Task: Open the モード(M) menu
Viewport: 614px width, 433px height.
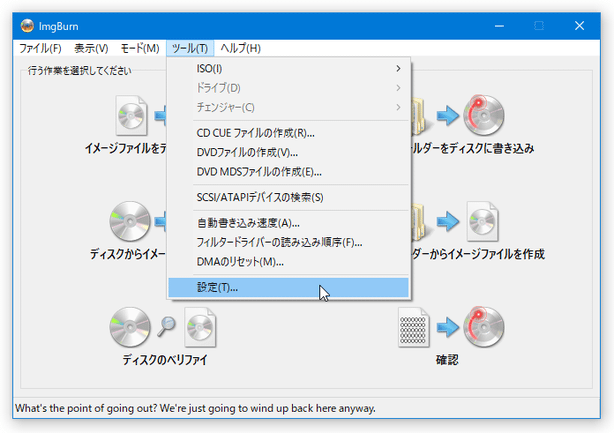Action: pyautogui.click(x=140, y=48)
